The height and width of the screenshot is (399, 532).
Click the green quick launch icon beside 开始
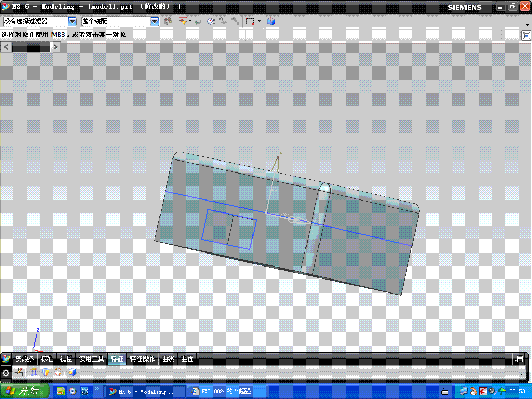pyautogui.click(x=61, y=392)
